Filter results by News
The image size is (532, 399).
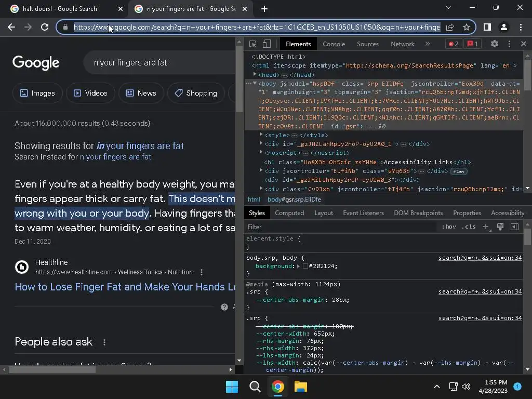pos(141,93)
